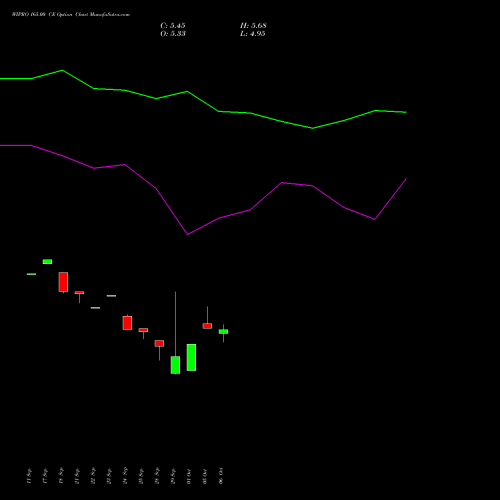Click the green candle above '17 Sep'
Screen dimensions: 500x500
click(47, 262)
